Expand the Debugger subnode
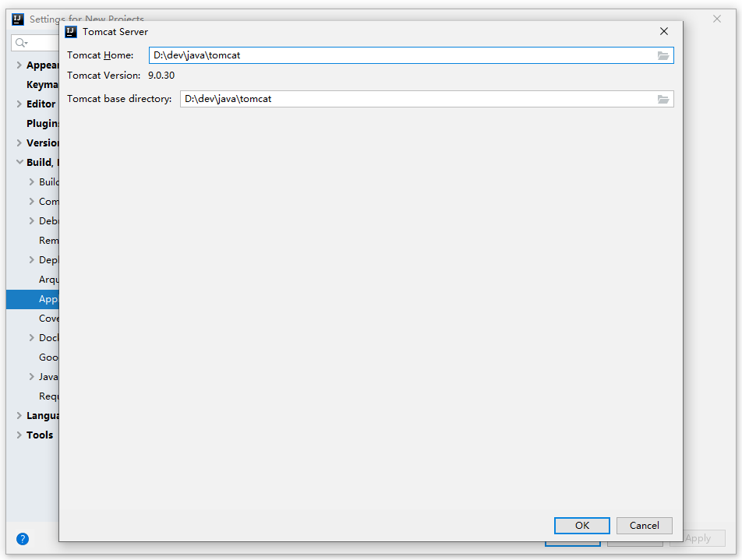 [x=32, y=221]
